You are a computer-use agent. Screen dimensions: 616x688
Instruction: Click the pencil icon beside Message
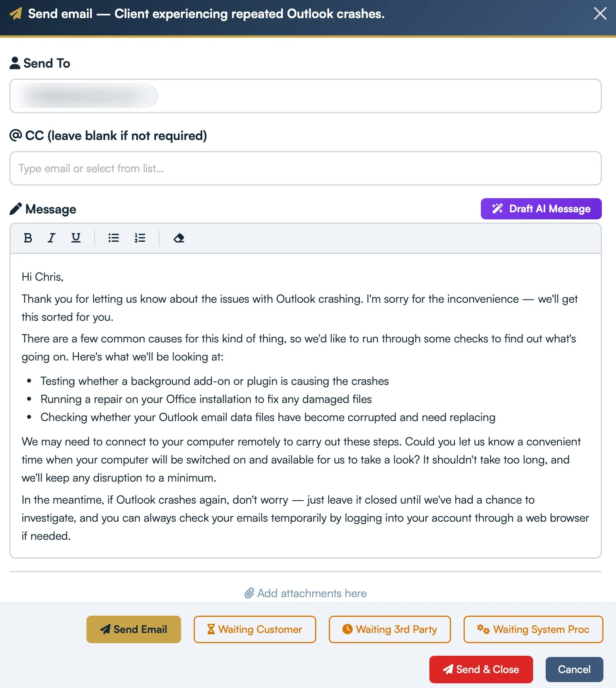coord(16,209)
